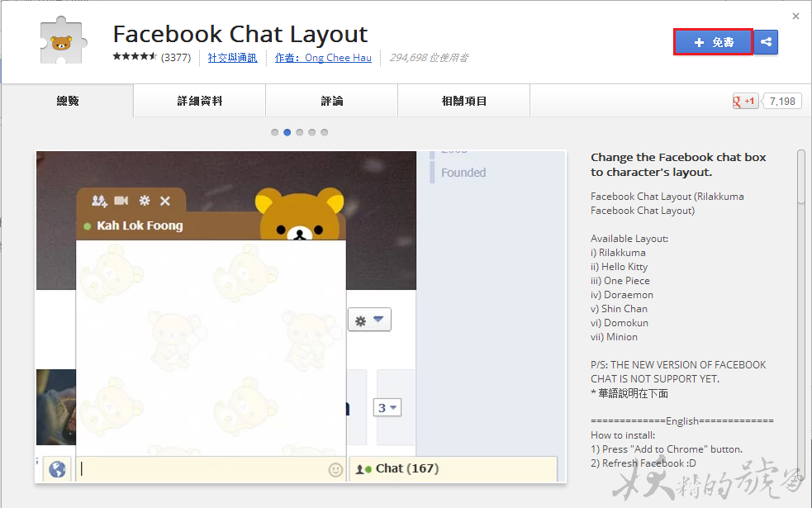Screen dimensions: 812x508
Task: Click the Founded timeline entry
Action: coord(463,173)
